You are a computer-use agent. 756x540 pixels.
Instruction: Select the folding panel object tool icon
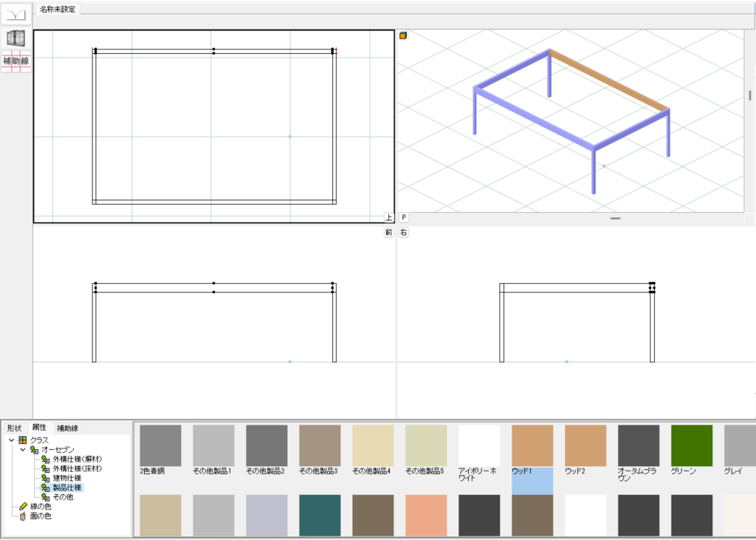[16, 38]
